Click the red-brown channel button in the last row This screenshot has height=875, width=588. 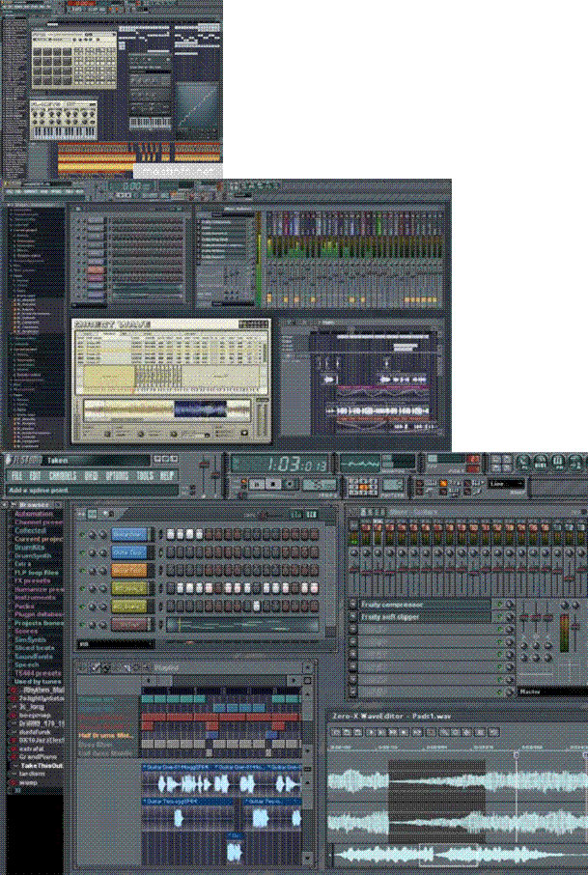pos(129,625)
